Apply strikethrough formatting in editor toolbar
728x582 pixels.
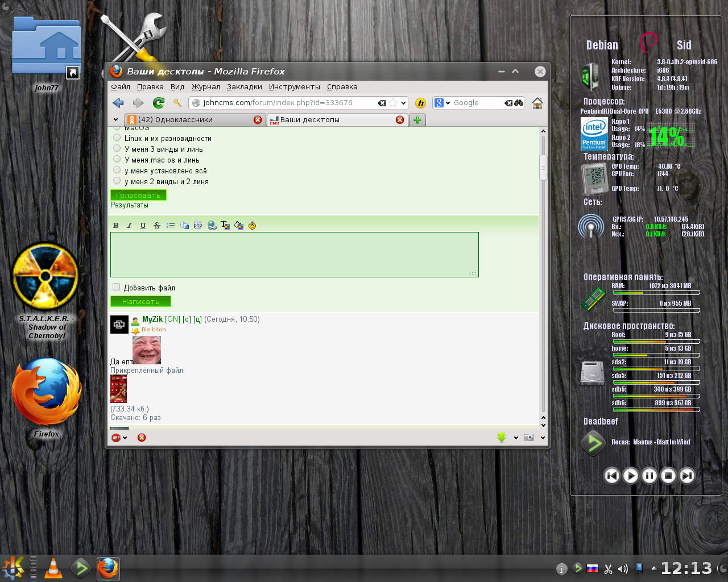157,226
